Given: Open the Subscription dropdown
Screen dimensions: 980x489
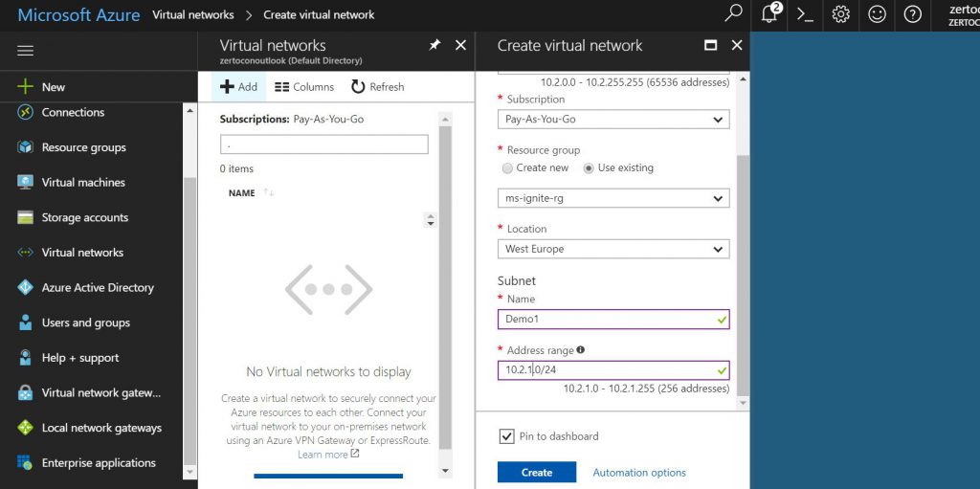Looking at the screenshot, I should [612, 120].
